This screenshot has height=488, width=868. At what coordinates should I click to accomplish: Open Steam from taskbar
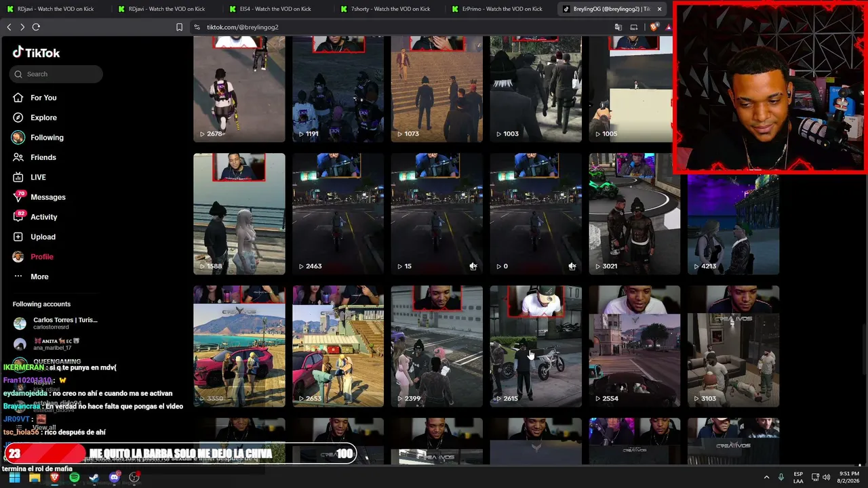click(94, 477)
